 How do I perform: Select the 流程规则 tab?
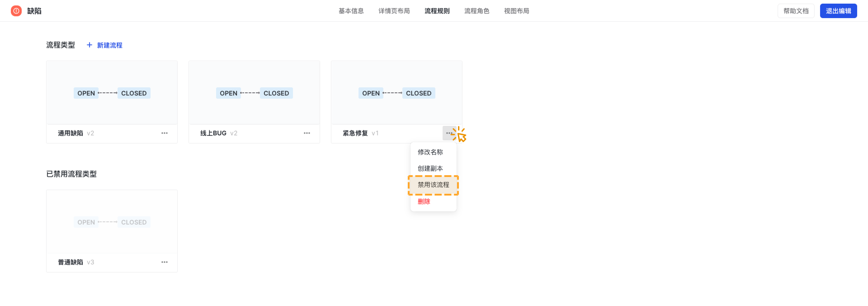437,11
